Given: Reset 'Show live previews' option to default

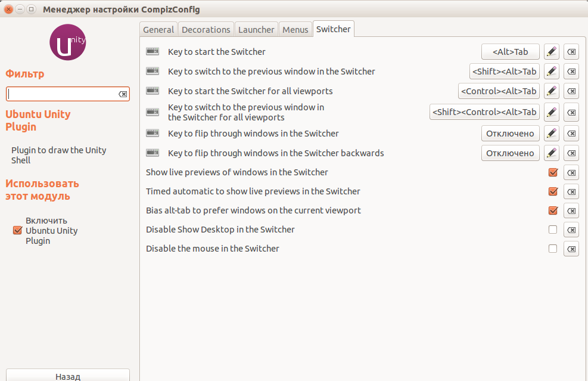Looking at the screenshot, I should click(571, 172).
